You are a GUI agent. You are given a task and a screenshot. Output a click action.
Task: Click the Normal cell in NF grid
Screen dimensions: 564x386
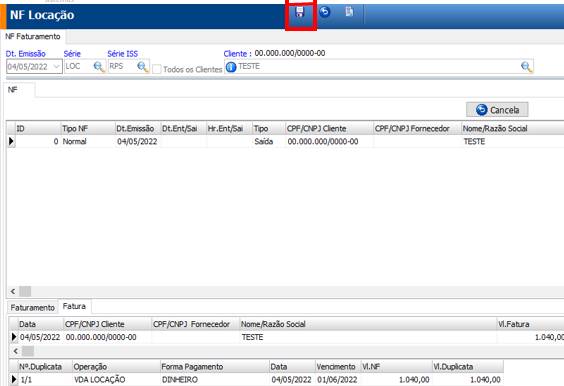point(88,141)
